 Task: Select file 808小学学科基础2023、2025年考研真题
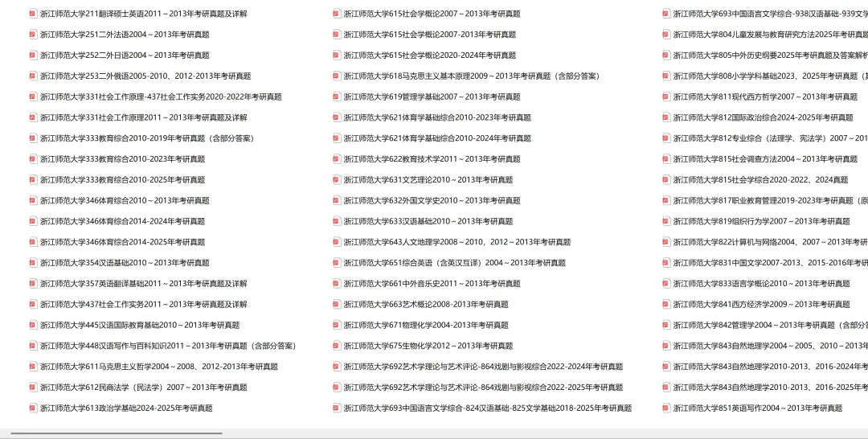[x=765, y=76]
